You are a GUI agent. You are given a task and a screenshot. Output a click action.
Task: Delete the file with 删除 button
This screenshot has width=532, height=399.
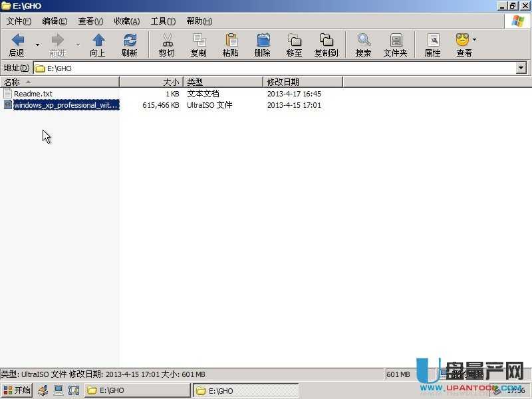pyautogui.click(x=263, y=45)
